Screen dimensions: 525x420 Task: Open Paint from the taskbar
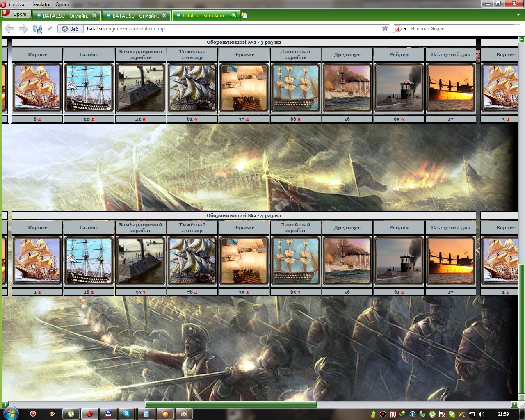coord(184,414)
